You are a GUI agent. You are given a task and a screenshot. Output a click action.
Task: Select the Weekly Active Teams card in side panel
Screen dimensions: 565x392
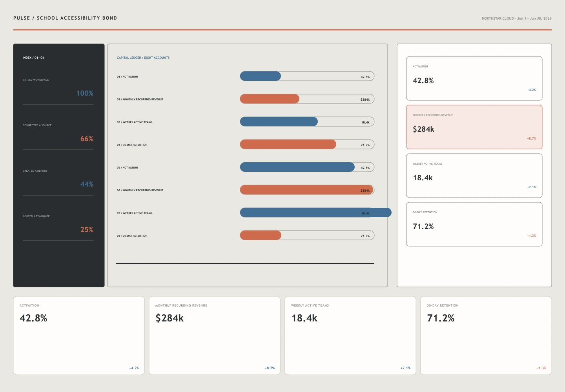coord(474,176)
